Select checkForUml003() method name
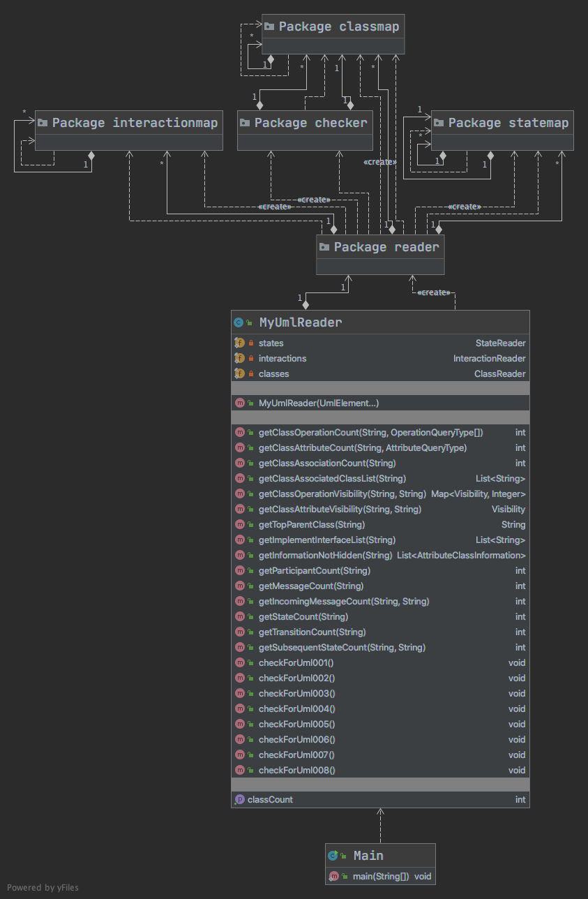 pos(297,693)
